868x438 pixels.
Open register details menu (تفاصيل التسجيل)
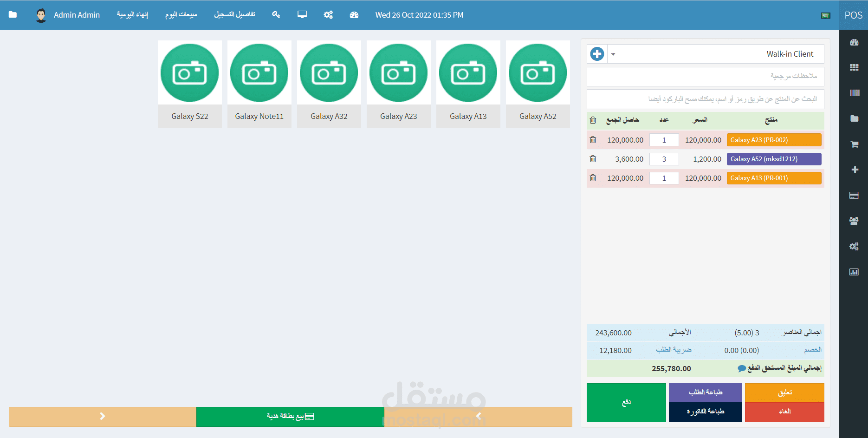click(x=234, y=15)
